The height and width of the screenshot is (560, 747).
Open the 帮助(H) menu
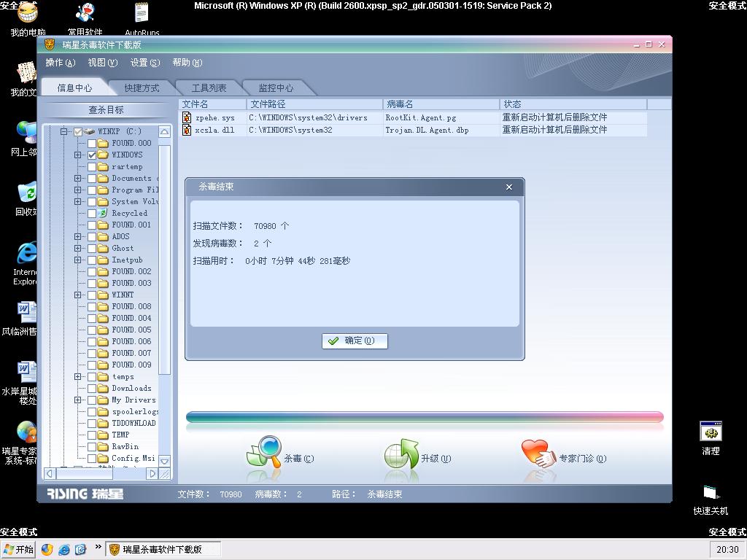(187, 63)
